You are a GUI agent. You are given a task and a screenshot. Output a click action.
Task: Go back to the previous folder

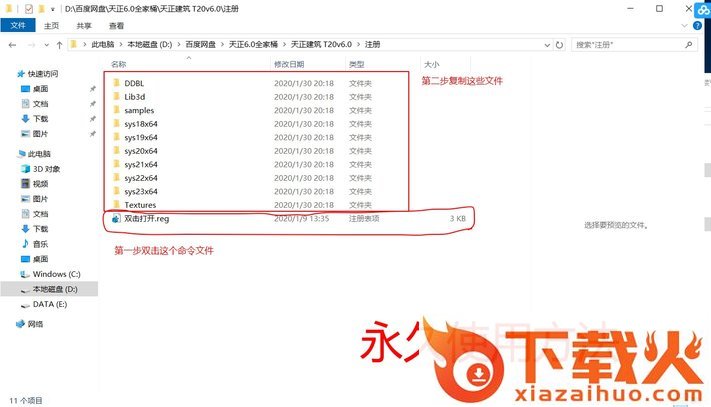point(13,45)
